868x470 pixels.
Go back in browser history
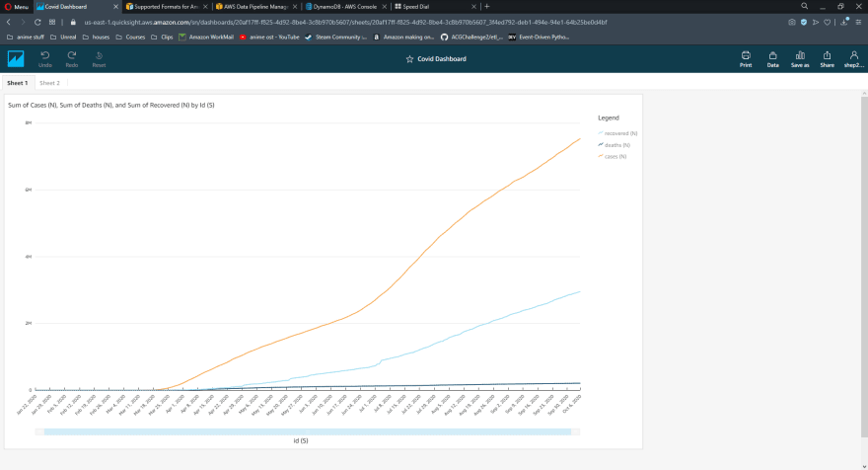tap(9, 22)
